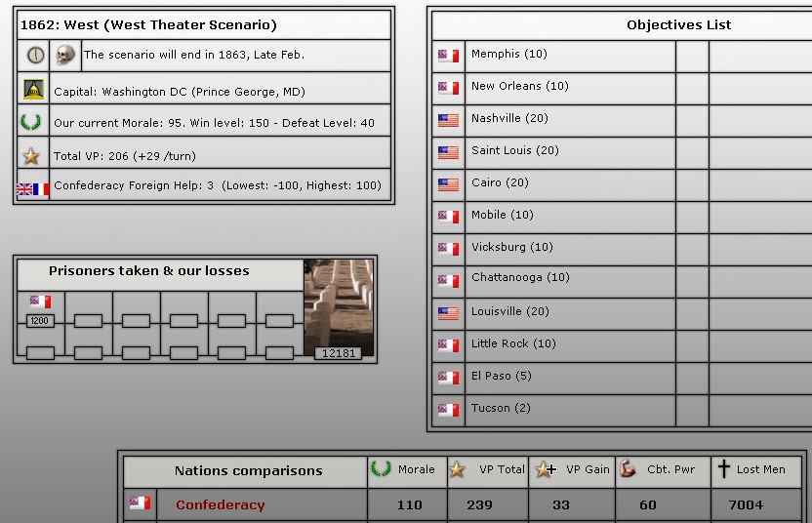The width and height of the screenshot is (812, 523).
Task: Click the laurel icon beside 'Our current Morale'
Action: pos(33,123)
